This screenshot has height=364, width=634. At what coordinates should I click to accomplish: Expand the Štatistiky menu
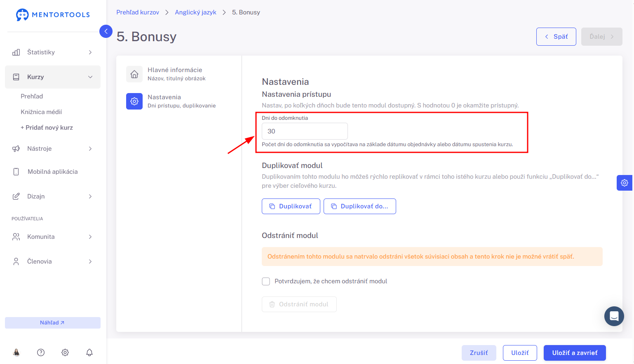pos(53,52)
